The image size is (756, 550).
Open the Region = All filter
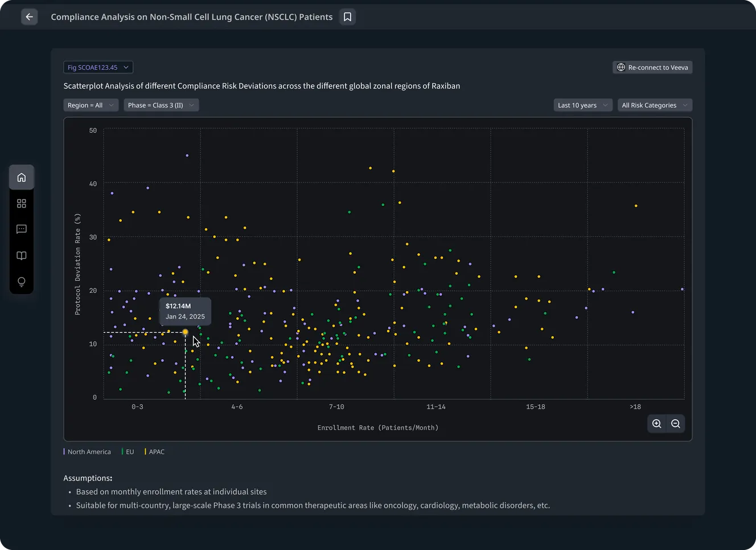91,105
